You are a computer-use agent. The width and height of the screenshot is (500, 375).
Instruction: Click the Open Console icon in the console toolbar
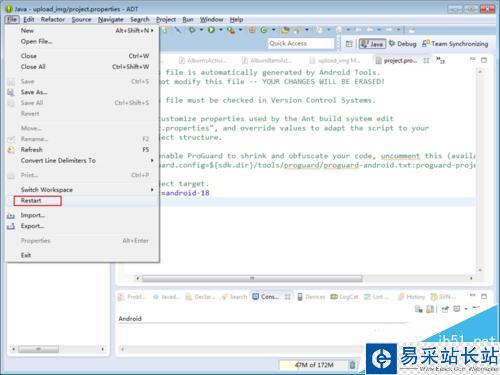point(457,309)
